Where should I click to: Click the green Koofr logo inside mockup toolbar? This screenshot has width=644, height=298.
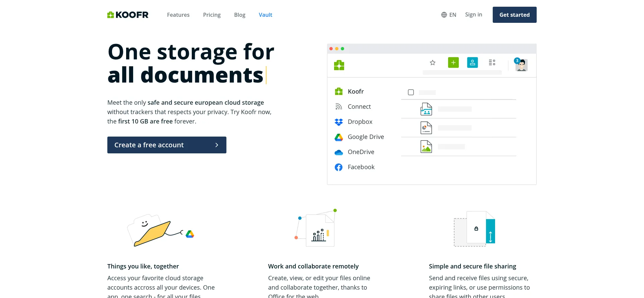(x=339, y=65)
